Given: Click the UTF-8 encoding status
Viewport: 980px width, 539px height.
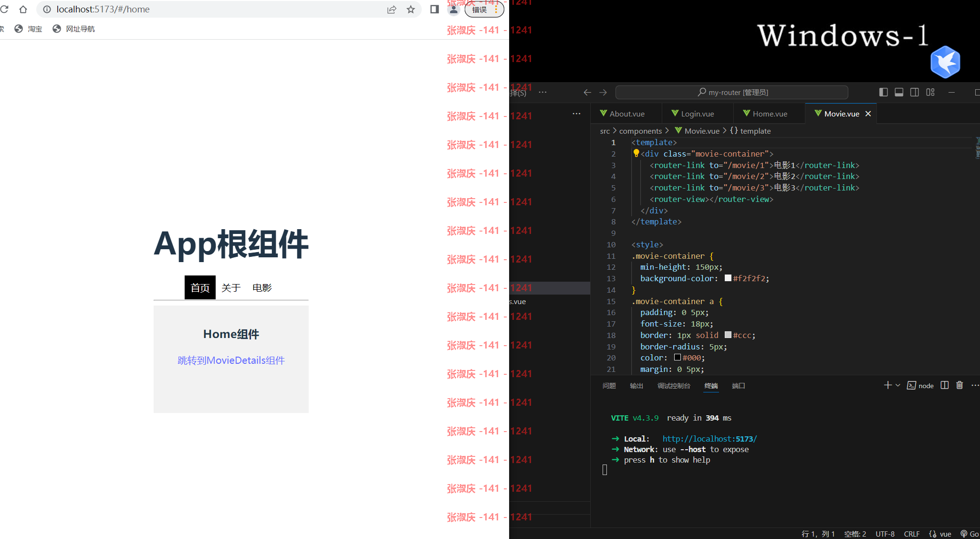Looking at the screenshot, I should click(885, 534).
